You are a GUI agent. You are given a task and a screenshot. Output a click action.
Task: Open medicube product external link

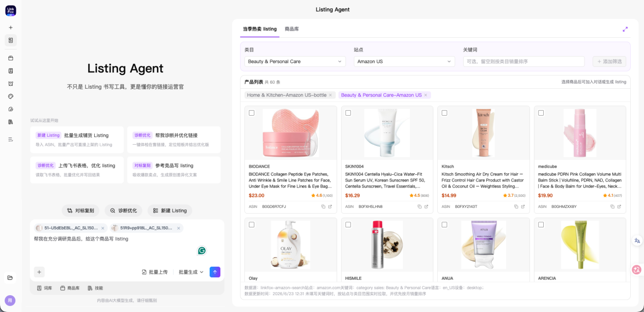pyautogui.click(x=619, y=206)
